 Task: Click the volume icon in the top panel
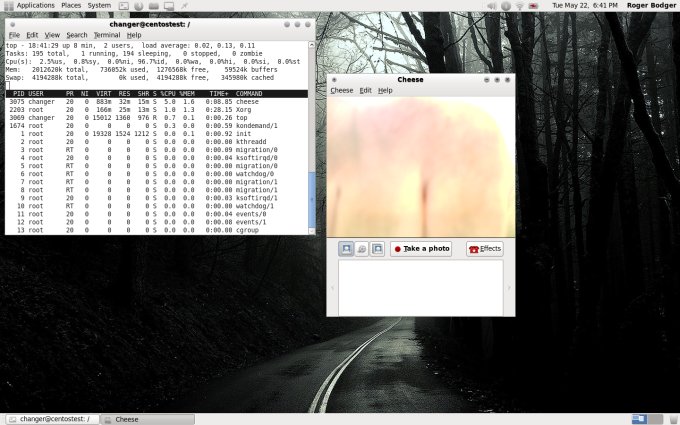point(490,5)
